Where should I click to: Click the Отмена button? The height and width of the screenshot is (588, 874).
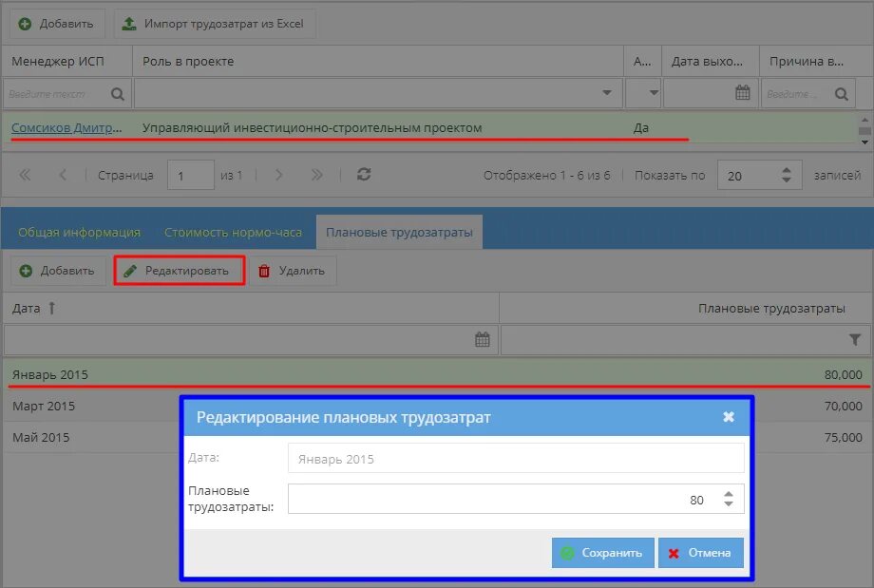point(701,553)
